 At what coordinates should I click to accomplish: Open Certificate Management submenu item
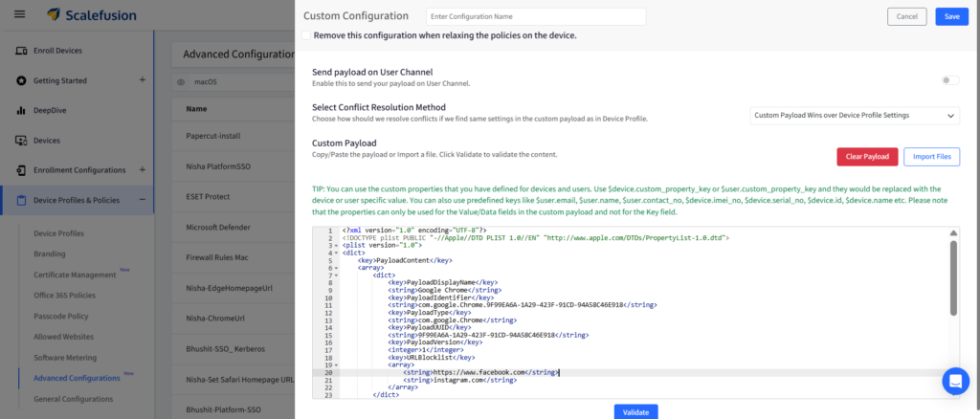pos(75,275)
